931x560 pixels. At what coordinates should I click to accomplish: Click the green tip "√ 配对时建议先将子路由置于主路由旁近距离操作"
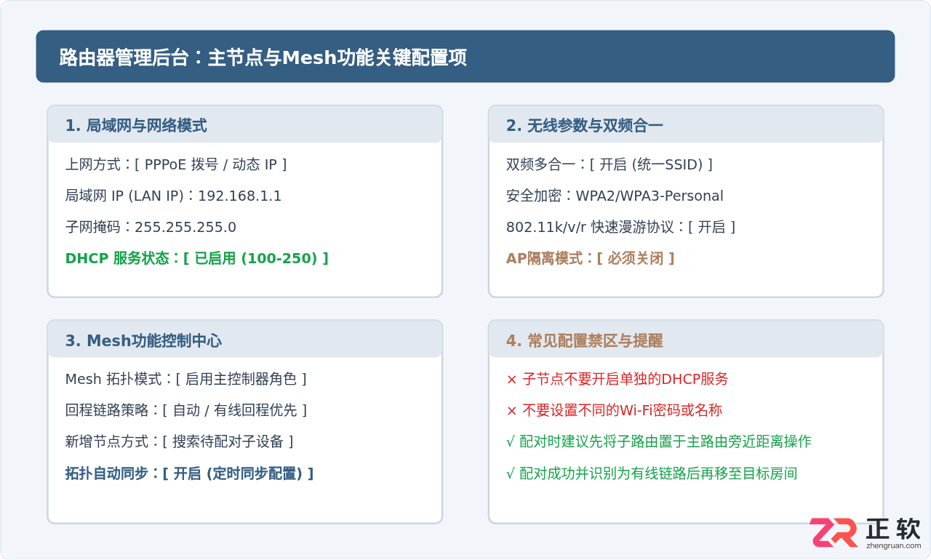[x=658, y=441]
